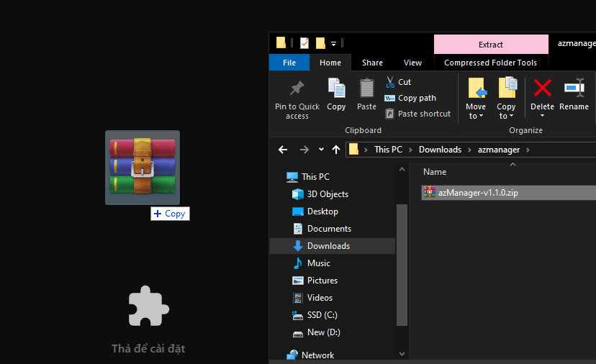596x364 pixels.
Task: Select the azManager-v1.1.0.zip file name
Action: click(x=478, y=193)
